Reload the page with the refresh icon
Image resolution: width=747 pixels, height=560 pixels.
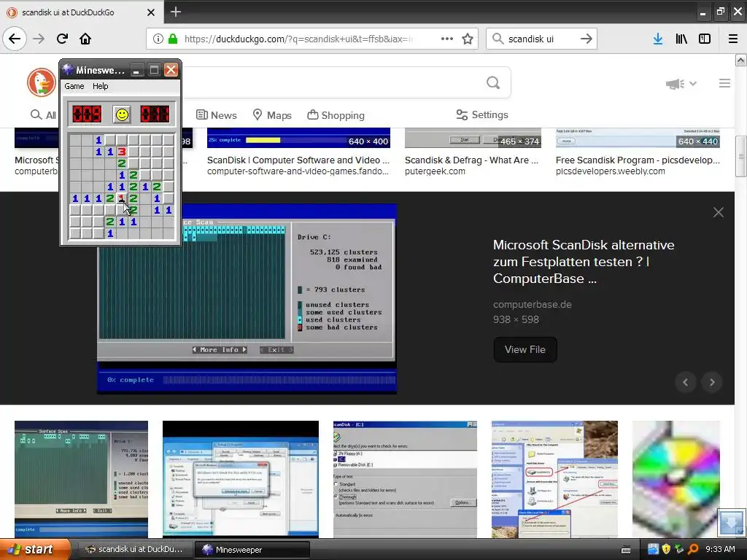coord(62,39)
